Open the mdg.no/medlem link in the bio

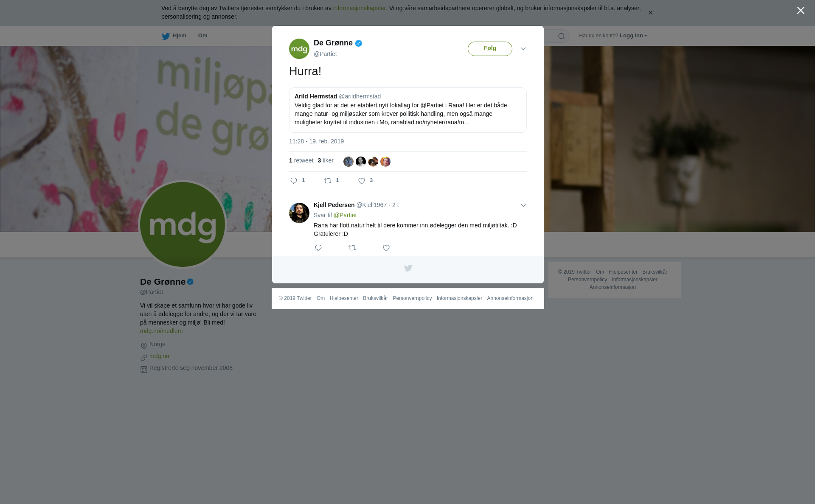point(161,331)
